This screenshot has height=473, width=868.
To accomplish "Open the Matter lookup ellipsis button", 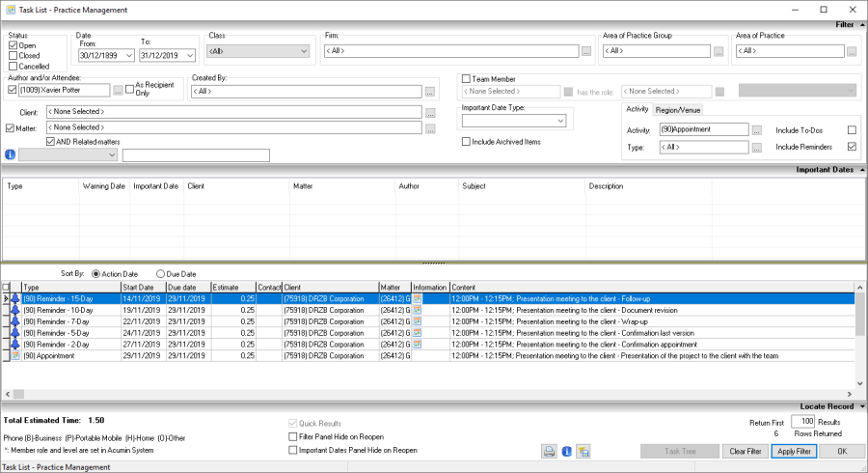I will click(x=430, y=128).
